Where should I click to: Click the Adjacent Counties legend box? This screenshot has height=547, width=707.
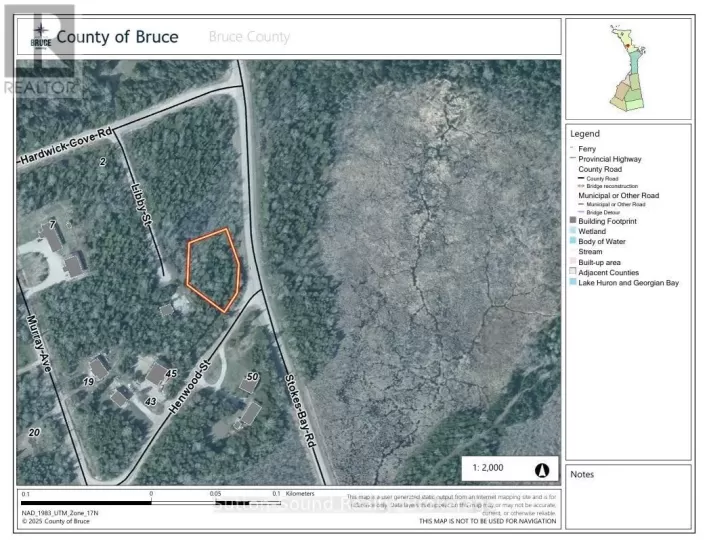point(573,272)
